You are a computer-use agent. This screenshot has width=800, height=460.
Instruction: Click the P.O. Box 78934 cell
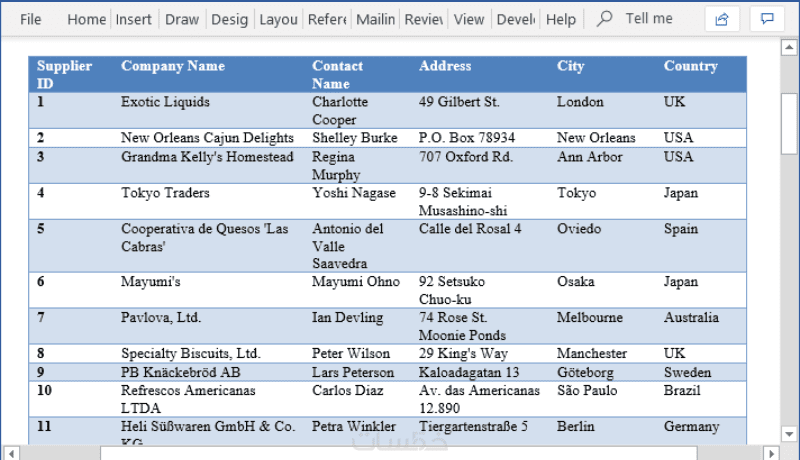(481, 138)
